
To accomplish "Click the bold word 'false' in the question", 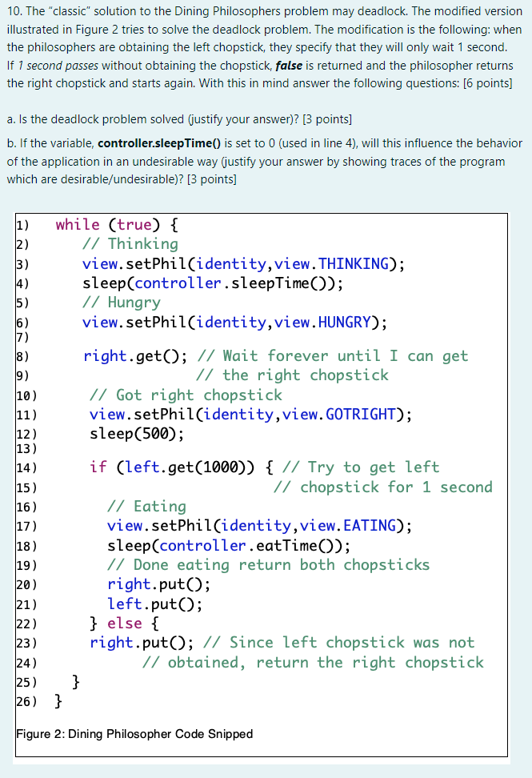I will point(289,66).
